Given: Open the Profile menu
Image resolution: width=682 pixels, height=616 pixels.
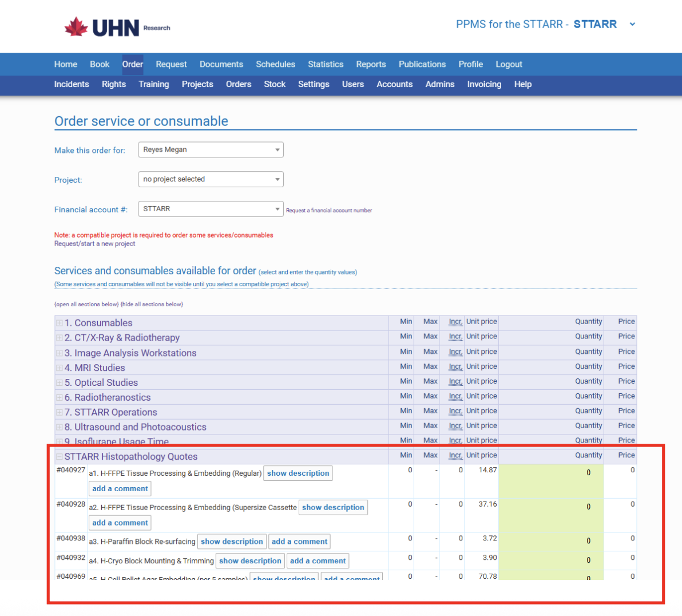Looking at the screenshot, I should [471, 65].
